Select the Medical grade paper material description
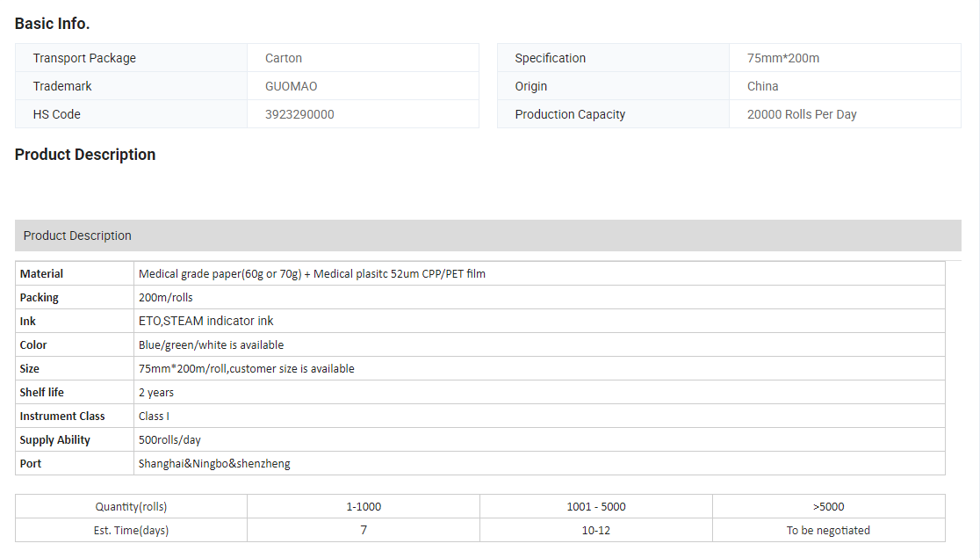Image resolution: width=980 pixels, height=558 pixels. [312, 274]
